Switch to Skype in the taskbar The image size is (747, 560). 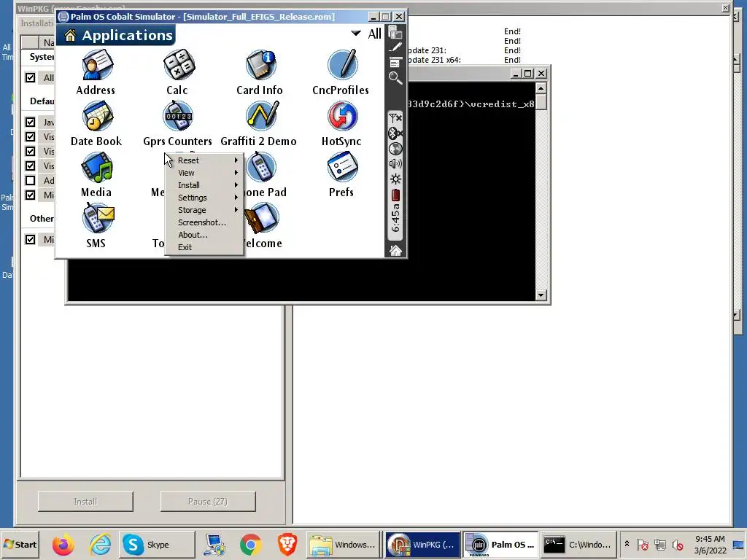pos(157,544)
